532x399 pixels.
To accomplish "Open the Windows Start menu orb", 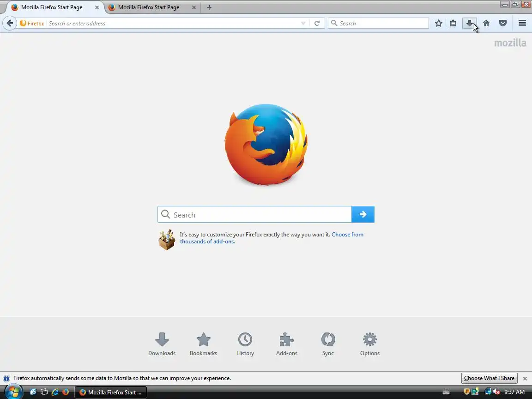I will [13, 392].
